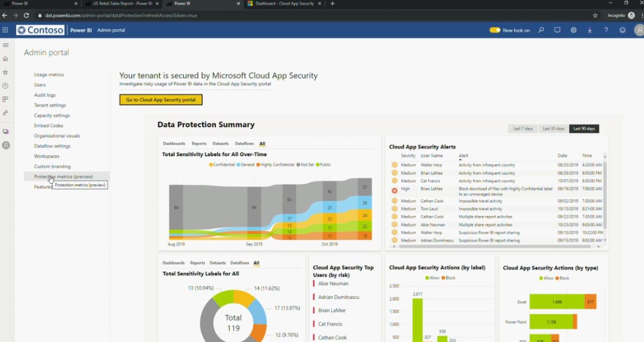Go to Home in the left rail

6,58
